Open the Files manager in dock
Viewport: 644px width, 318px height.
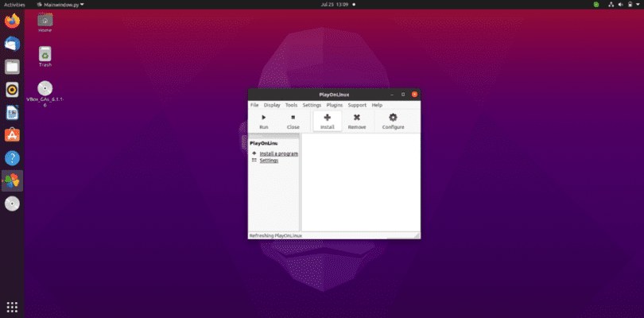tap(12, 67)
